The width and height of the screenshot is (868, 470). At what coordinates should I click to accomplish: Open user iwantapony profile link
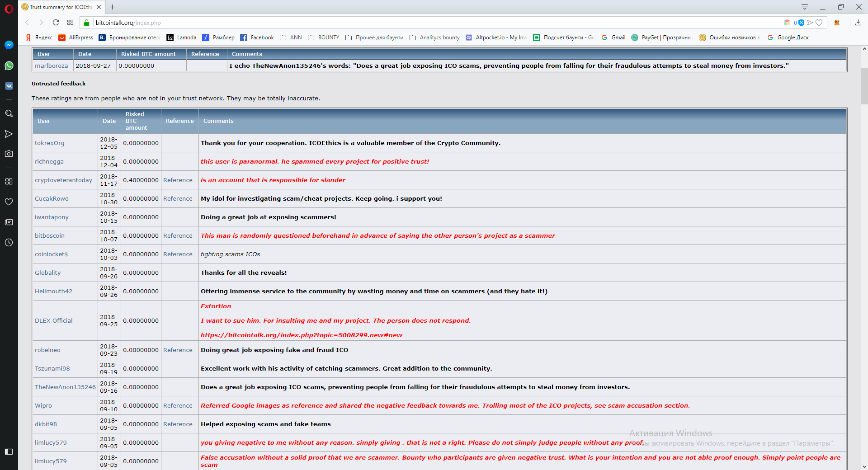click(x=52, y=217)
